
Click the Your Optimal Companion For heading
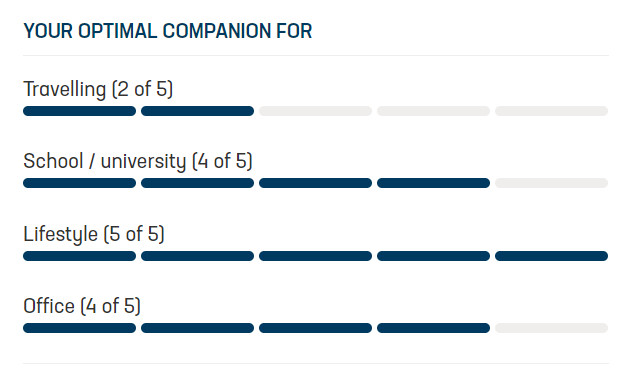168,31
